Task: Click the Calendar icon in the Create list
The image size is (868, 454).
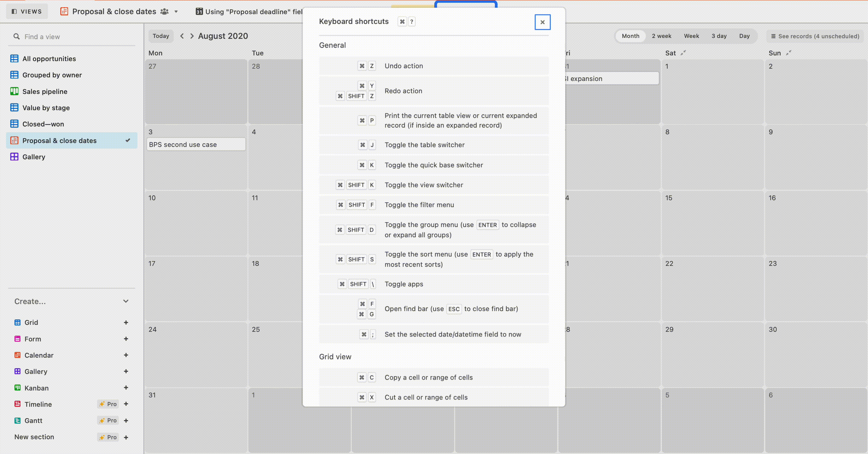Action: click(x=17, y=355)
